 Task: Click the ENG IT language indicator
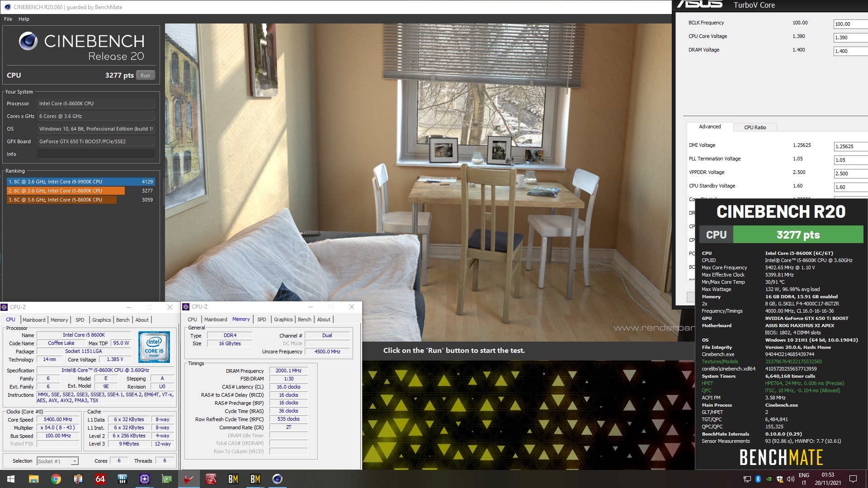(804, 479)
